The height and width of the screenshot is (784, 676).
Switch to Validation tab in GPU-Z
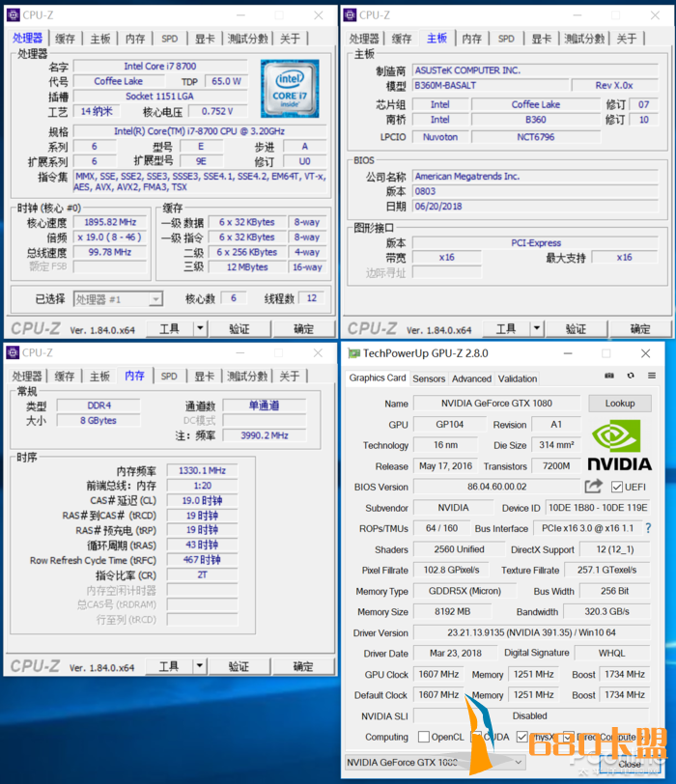coord(518,378)
